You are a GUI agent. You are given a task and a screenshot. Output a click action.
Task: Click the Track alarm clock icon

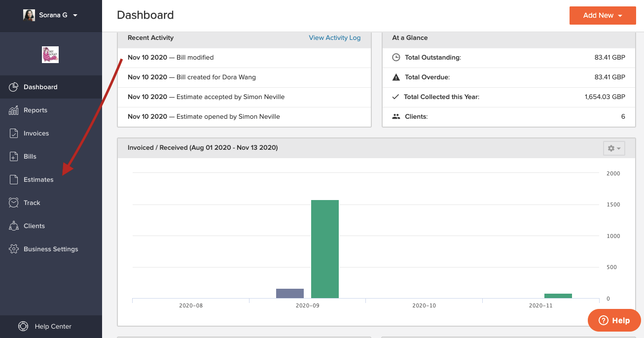[x=14, y=203]
